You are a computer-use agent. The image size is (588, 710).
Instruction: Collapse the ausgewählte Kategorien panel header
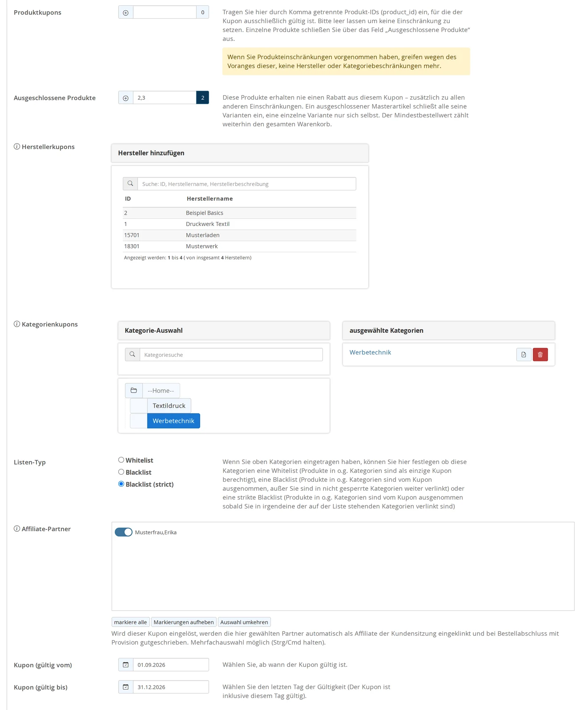click(448, 331)
